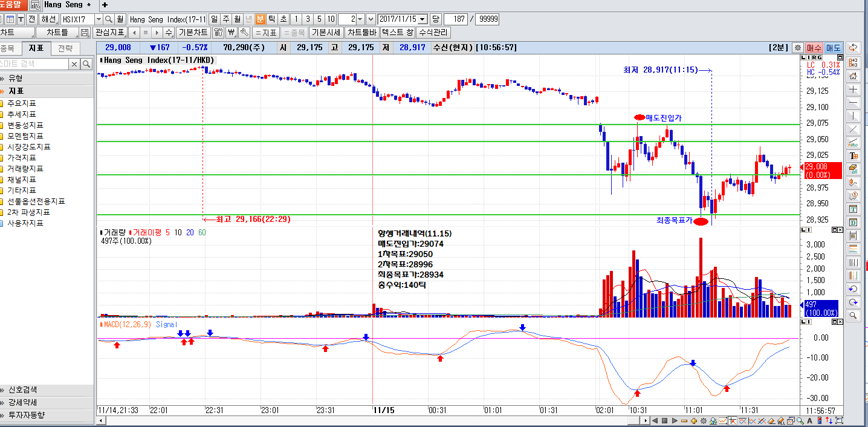Expand the 유형 section
Screen dimensions: 868x427
tap(47, 78)
